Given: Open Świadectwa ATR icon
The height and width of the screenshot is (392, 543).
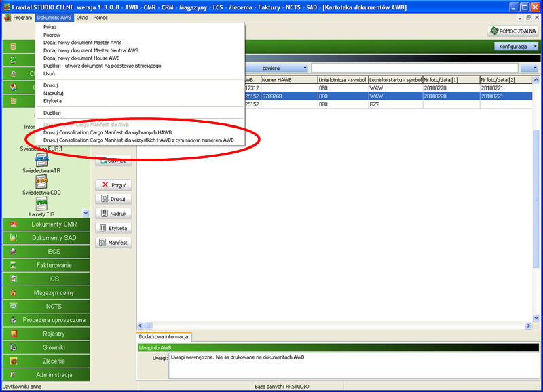Looking at the screenshot, I should (x=41, y=160).
